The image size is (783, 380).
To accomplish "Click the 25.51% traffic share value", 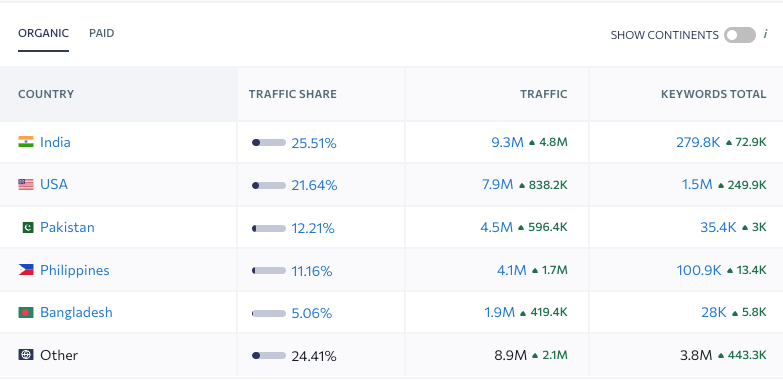I will 314,143.
